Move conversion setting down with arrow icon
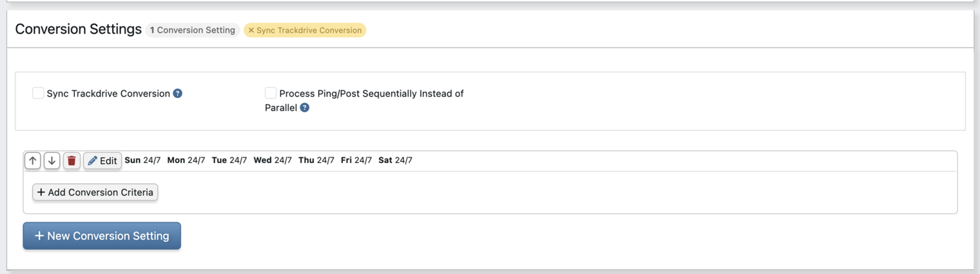Image resolution: width=980 pixels, height=274 pixels. [52, 161]
